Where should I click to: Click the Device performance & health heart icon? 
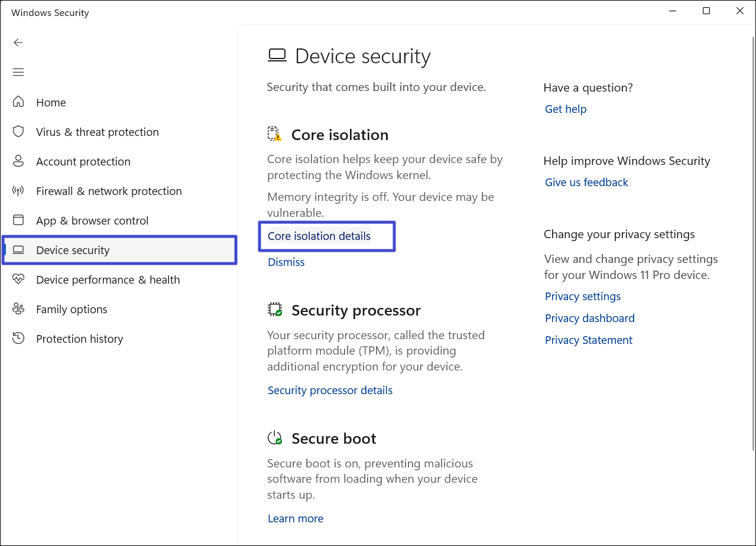18,279
